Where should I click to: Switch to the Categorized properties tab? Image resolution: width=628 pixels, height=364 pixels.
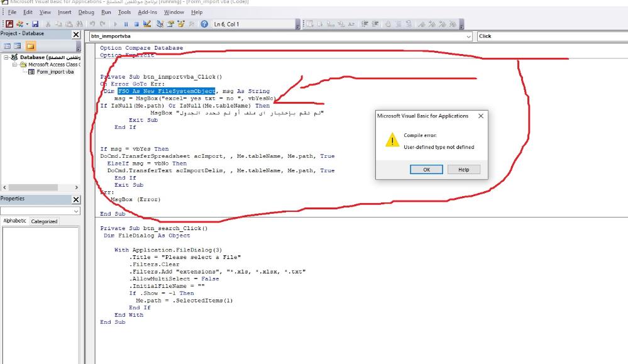pyautogui.click(x=44, y=221)
